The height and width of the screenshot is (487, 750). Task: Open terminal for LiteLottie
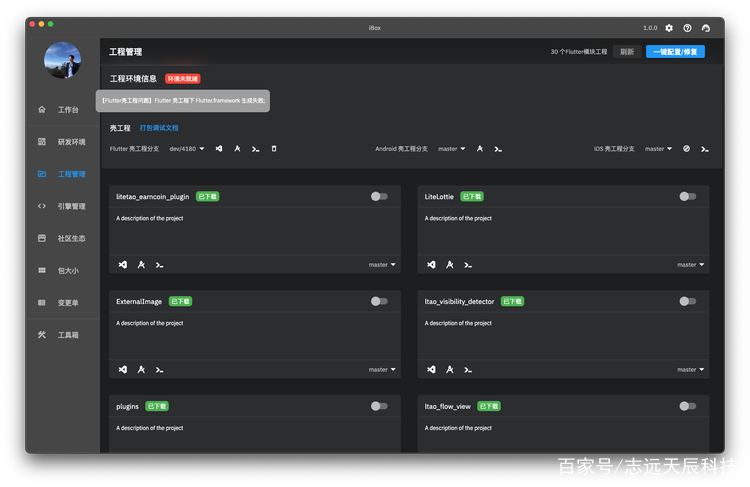click(468, 265)
